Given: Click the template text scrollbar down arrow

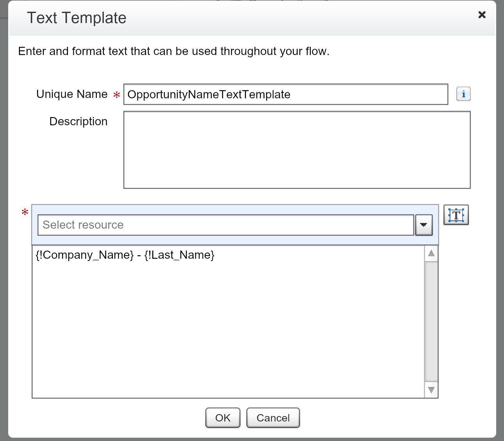Looking at the screenshot, I should 431,390.
